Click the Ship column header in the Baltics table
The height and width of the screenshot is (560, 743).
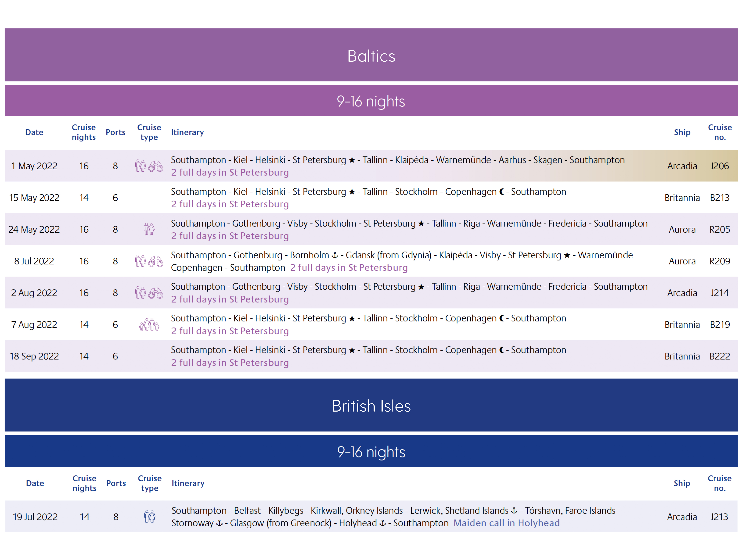coord(682,132)
